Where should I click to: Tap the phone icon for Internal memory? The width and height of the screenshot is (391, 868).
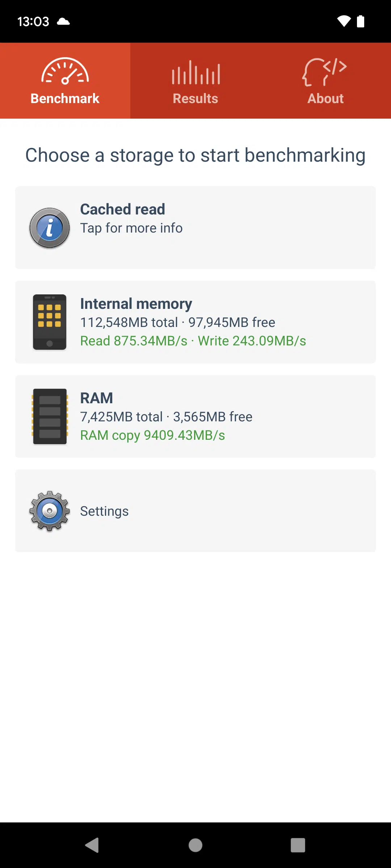[50, 322]
